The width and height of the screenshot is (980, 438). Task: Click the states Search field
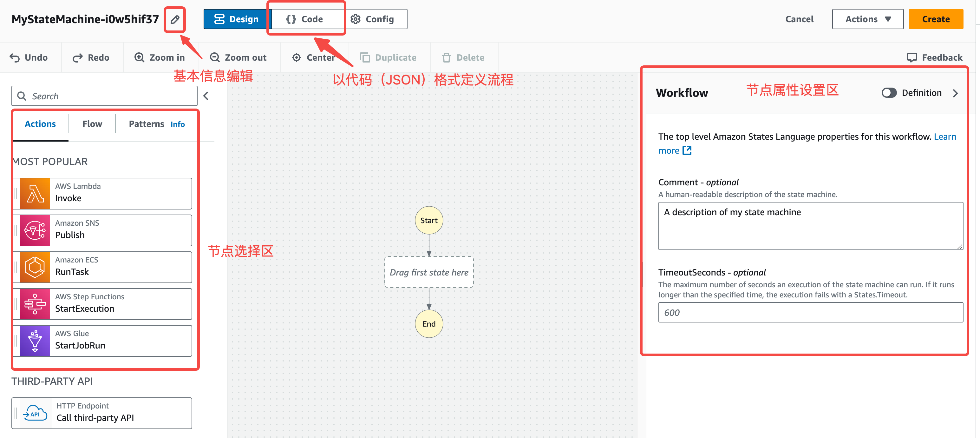[x=105, y=96]
